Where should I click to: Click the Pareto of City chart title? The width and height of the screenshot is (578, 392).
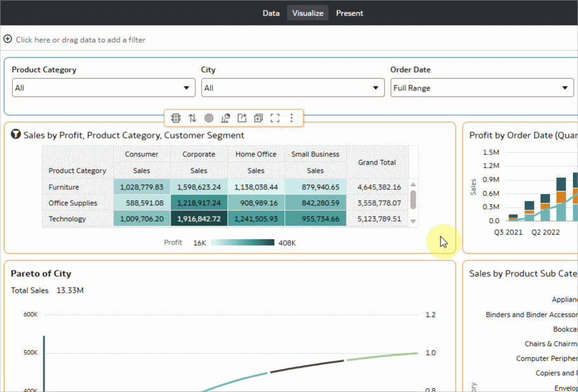41,274
